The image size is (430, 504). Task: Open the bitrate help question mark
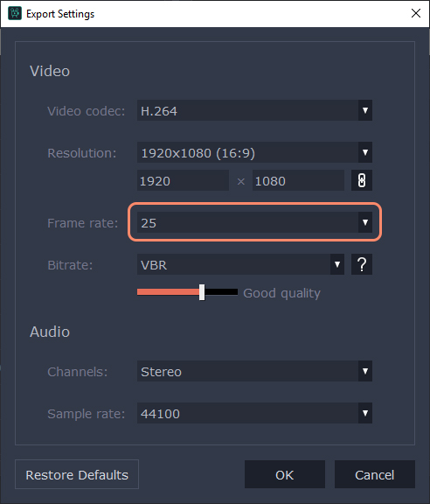pyautogui.click(x=362, y=264)
